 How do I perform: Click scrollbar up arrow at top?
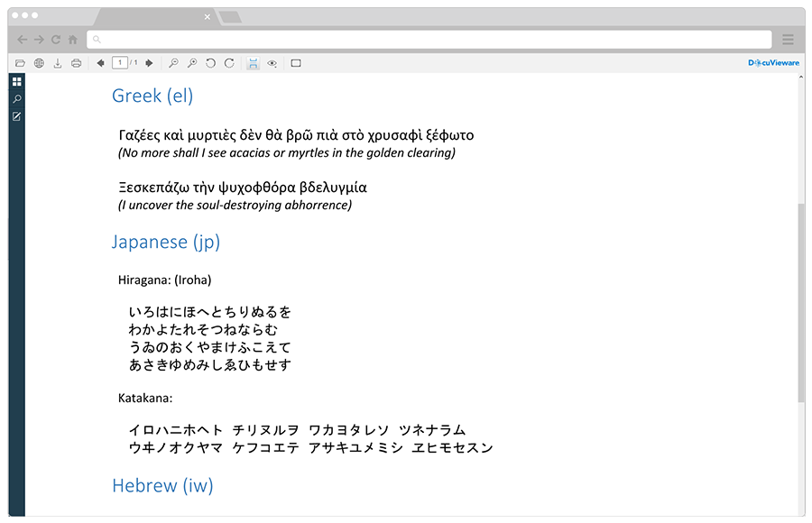pos(801,78)
